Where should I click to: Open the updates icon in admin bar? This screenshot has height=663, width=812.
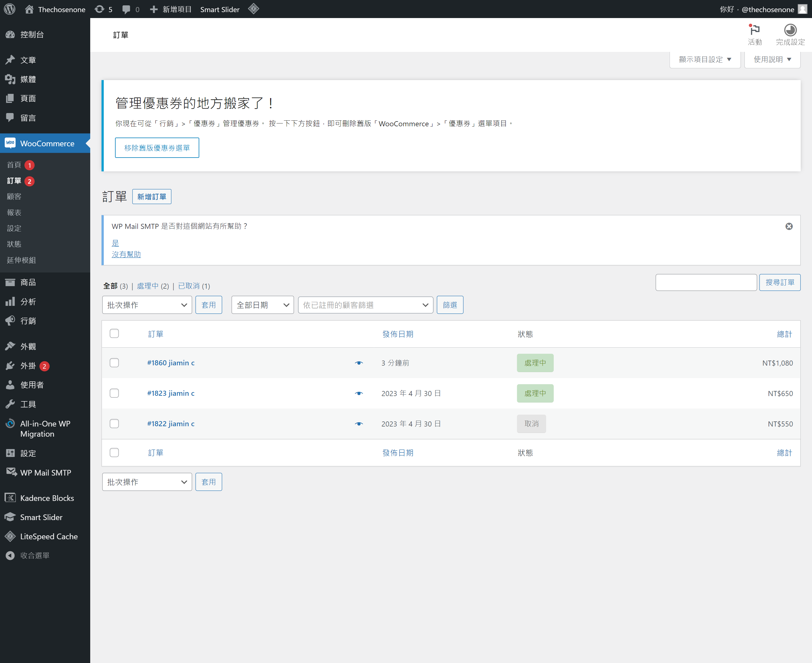pyautogui.click(x=99, y=9)
